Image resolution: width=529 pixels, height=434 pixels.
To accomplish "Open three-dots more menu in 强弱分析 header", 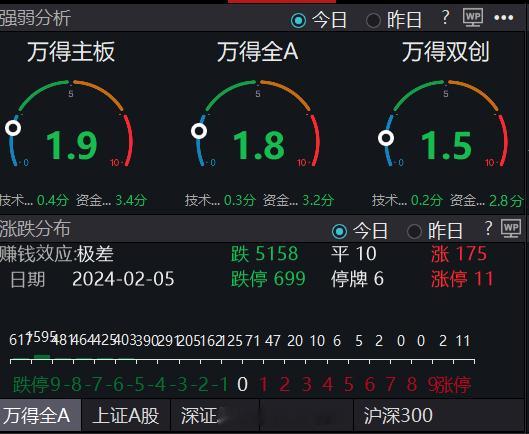I will tap(504, 18).
